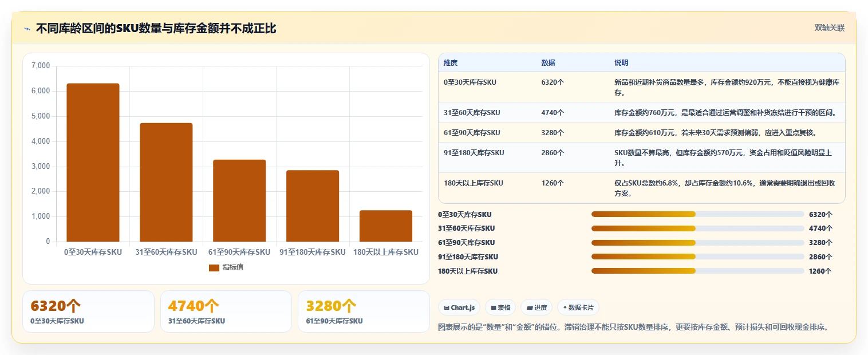This screenshot has height=355, width=868.
Task: Select the 表格 chip
Action: tap(500, 307)
